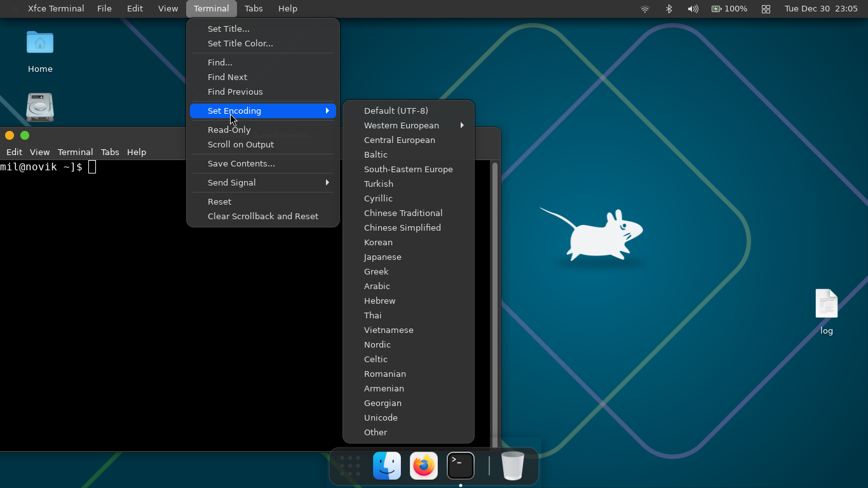
Task: Select Unicode encoding option
Action: [409, 417]
